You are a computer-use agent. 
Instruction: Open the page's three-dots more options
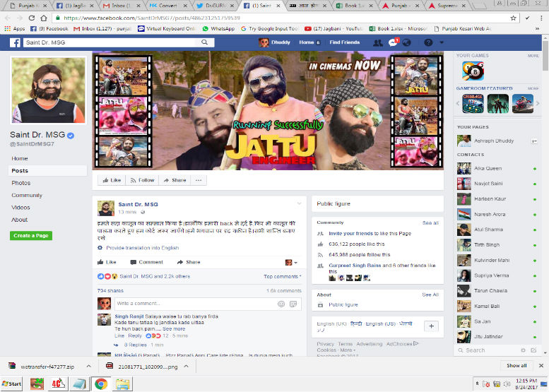(x=198, y=180)
